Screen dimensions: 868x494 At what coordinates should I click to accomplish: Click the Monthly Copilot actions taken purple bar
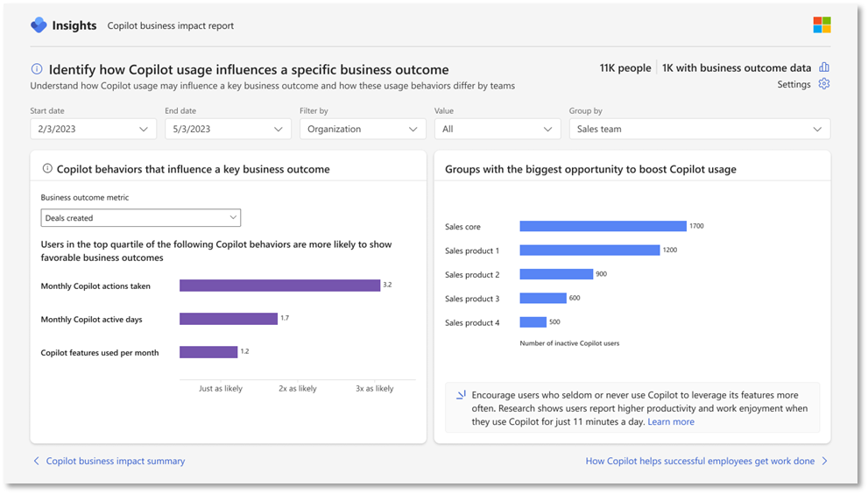coord(279,286)
